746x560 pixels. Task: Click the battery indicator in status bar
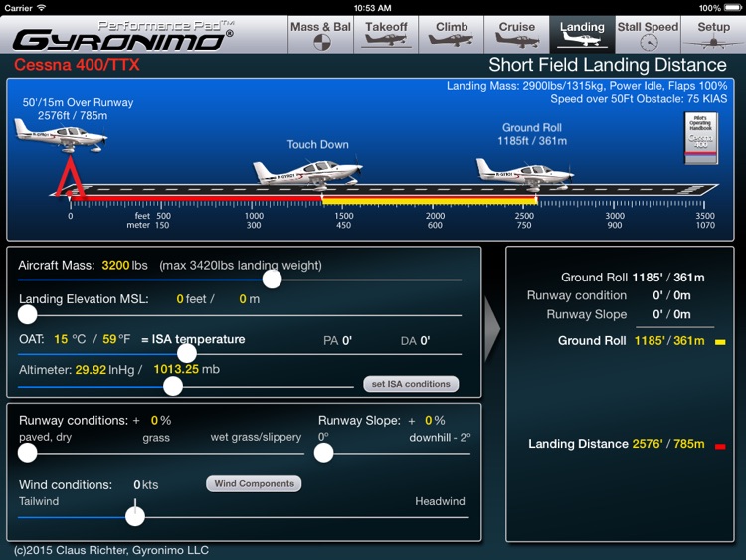[x=732, y=8]
